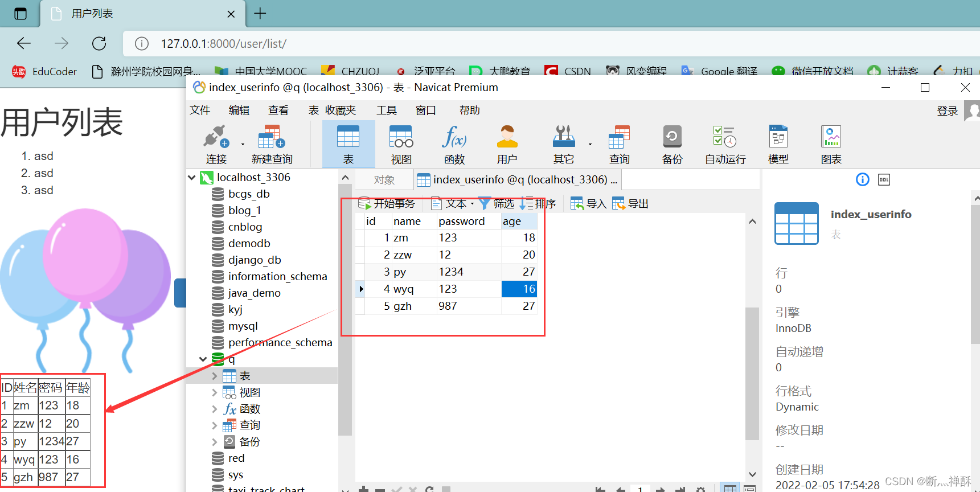Expand the 表 node under q

[x=214, y=376]
